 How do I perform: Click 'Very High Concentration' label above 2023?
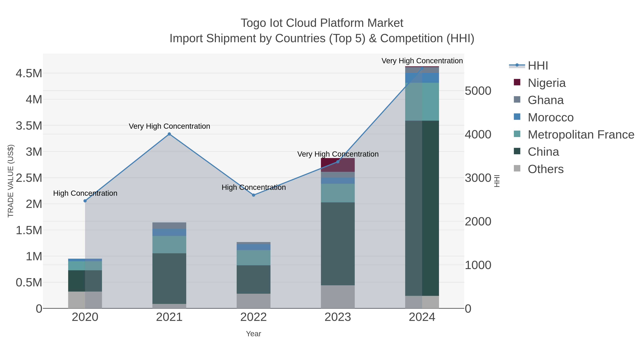coord(338,154)
